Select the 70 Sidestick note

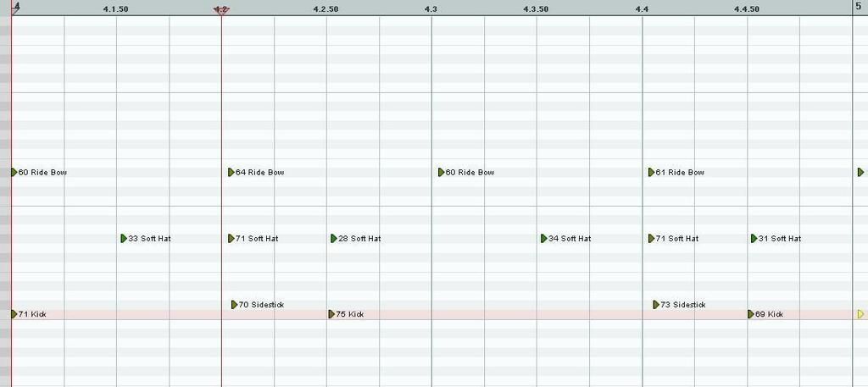click(235, 305)
